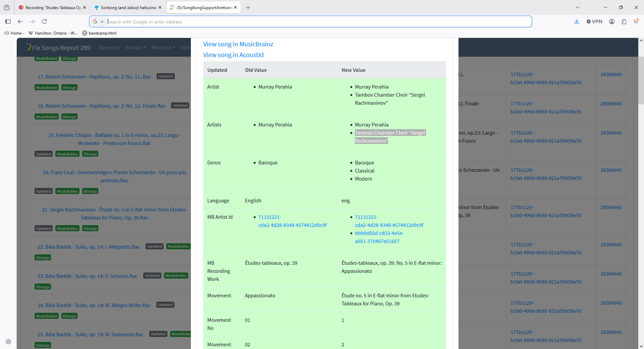The height and width of the screenshot is (349, 644).
Task: Click the scrollbar down arrow
Action: coord(641,346)
